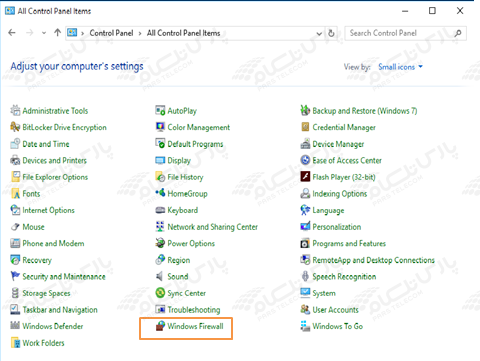Open the File Explorer Options icon
Screen dimensions: 480x361
pyautogui.click(x=15, y=177)
